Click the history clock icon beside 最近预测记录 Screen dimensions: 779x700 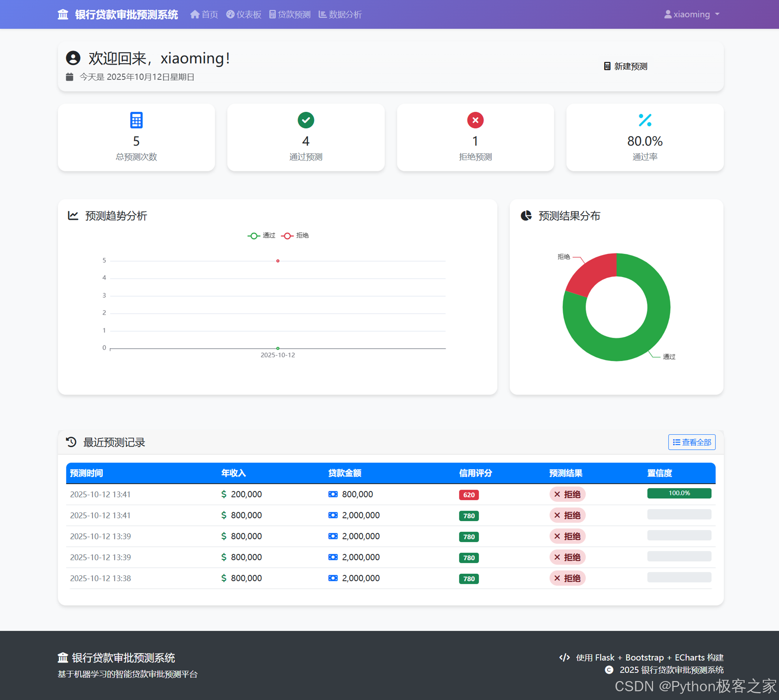[x=71, y=442]
